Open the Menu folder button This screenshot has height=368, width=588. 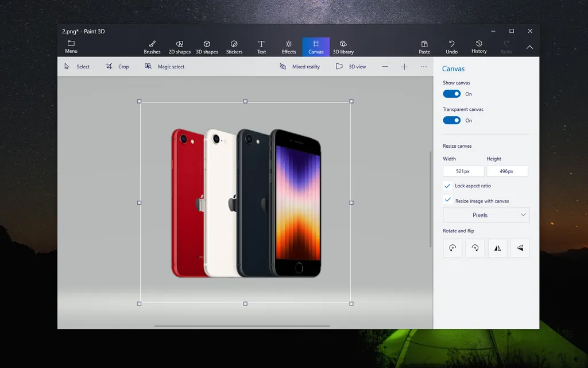(71, 47)
